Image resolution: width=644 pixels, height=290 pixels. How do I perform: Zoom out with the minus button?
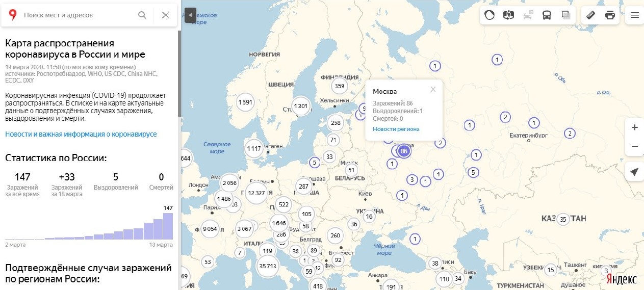[x=635, y=146]
